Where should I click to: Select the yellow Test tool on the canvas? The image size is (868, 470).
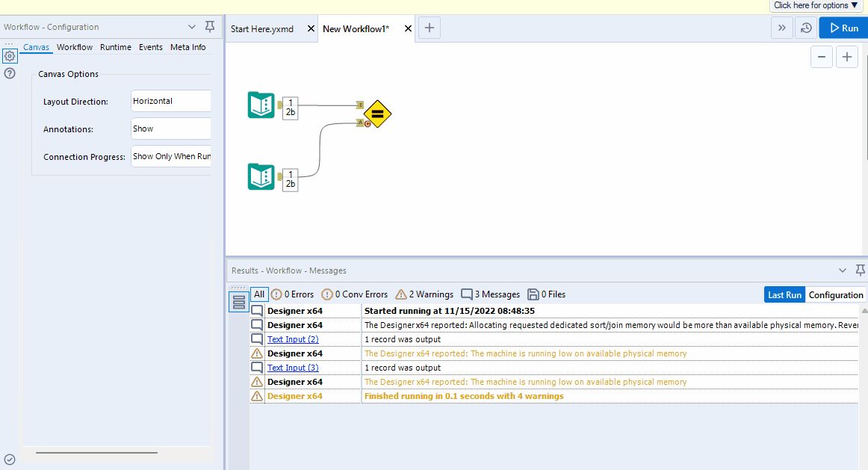377,114
